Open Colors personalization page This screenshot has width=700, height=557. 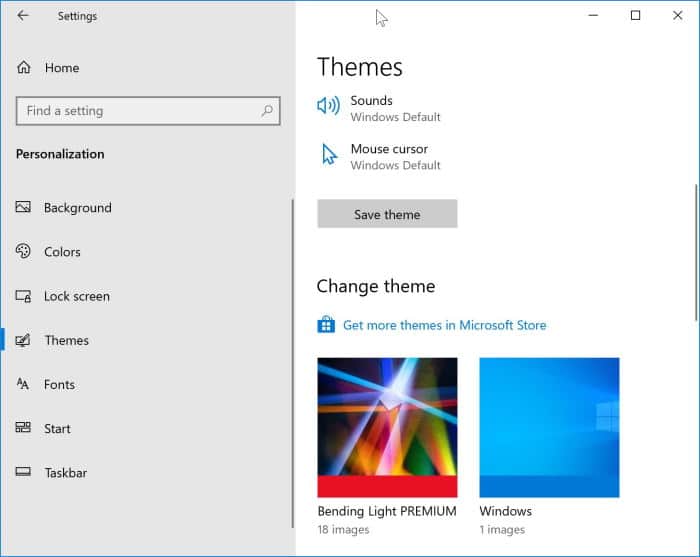(x=62, y=252)
